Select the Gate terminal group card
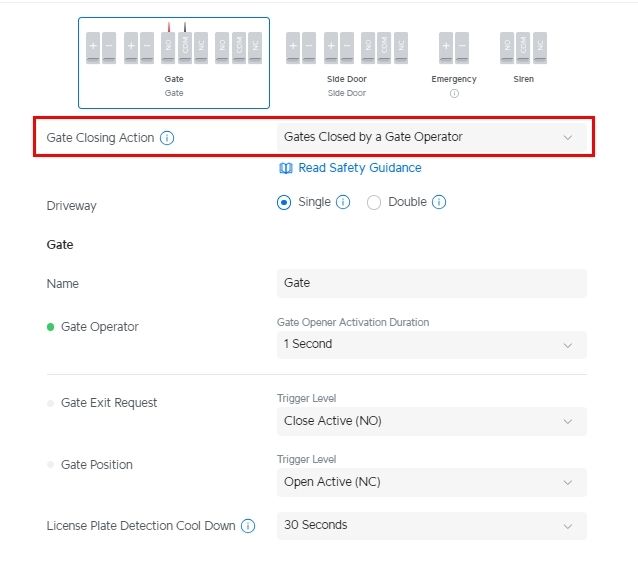The height and width of the screenshot is (578, 638). (174, 62)
